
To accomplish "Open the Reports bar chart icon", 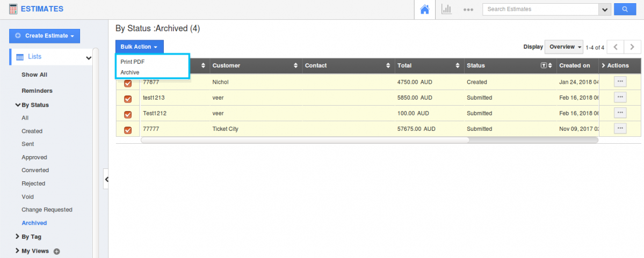I will pos(446,9).
